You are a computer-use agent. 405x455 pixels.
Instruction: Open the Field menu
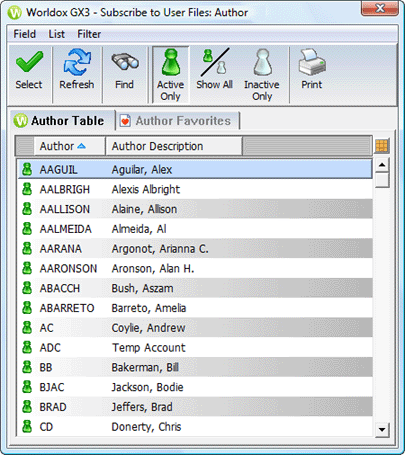pos(24,34)
